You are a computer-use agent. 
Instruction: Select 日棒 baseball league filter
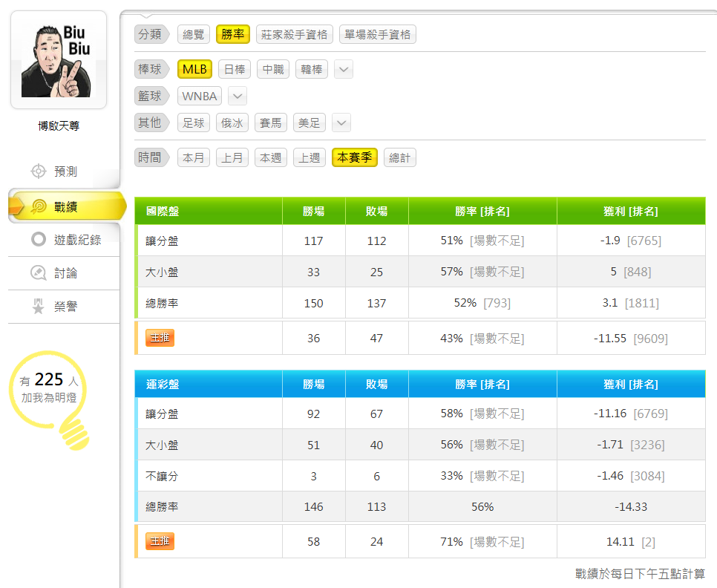point(234,69)
